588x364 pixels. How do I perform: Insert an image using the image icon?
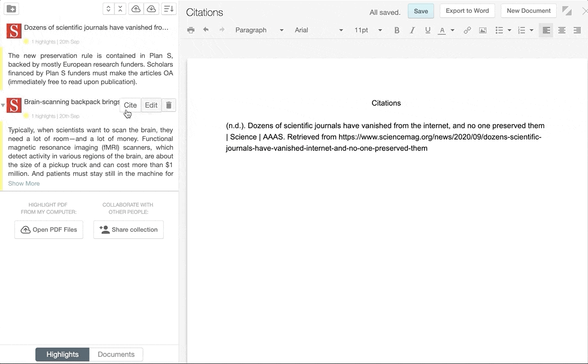482,30
